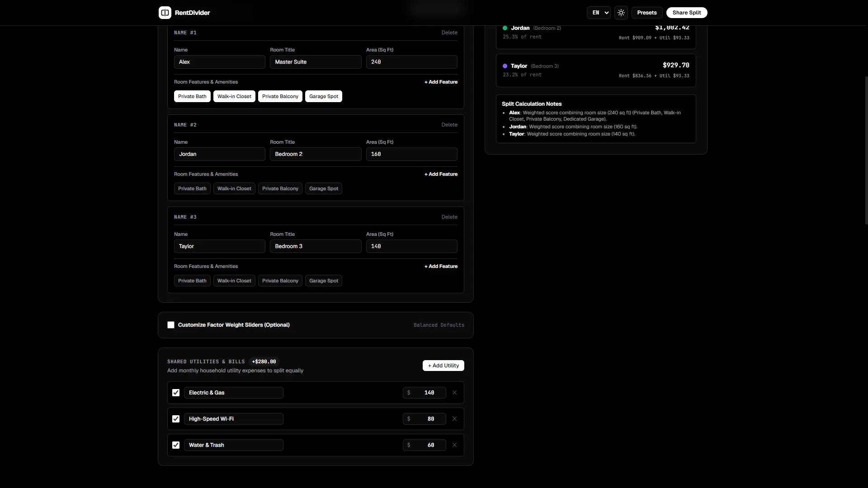Click the + Add Utility button

click(x=443, y=366)
